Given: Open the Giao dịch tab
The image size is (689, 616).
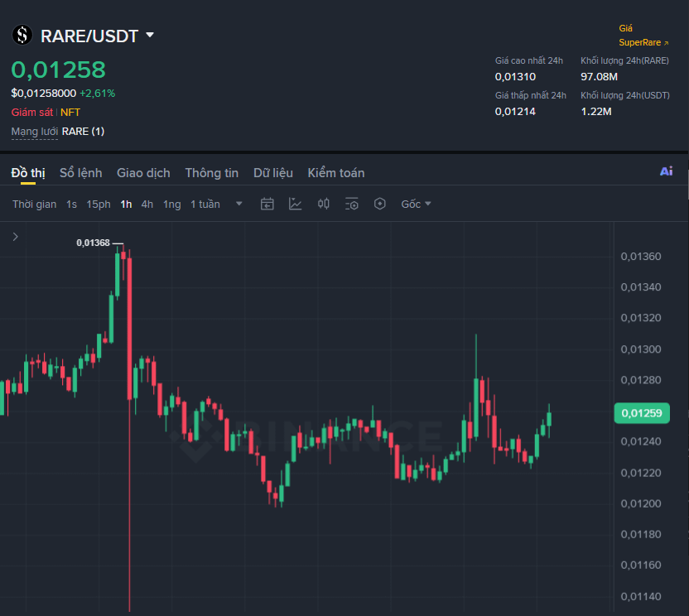Looking at the screenshot, I should point(143,173).
